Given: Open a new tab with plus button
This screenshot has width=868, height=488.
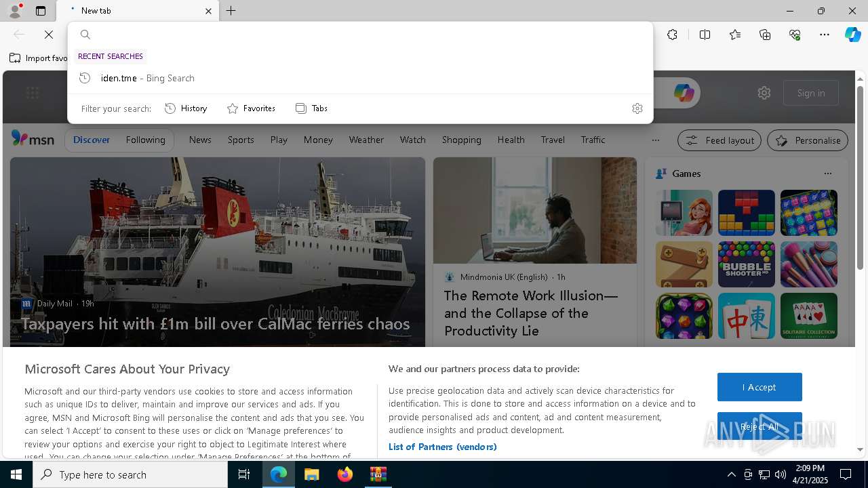Looking at the screenshot, I should tap(231, 11).
